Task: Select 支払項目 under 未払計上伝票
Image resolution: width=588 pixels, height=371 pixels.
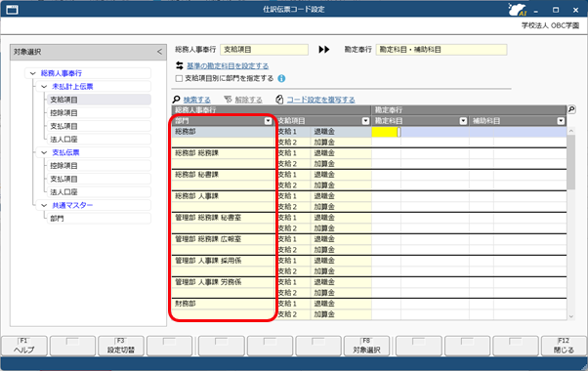Action: 99,126
